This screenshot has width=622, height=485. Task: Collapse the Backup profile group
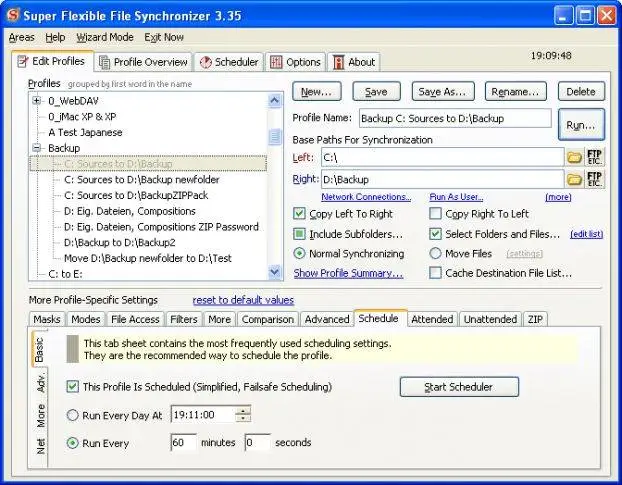(x=36, y=148)
